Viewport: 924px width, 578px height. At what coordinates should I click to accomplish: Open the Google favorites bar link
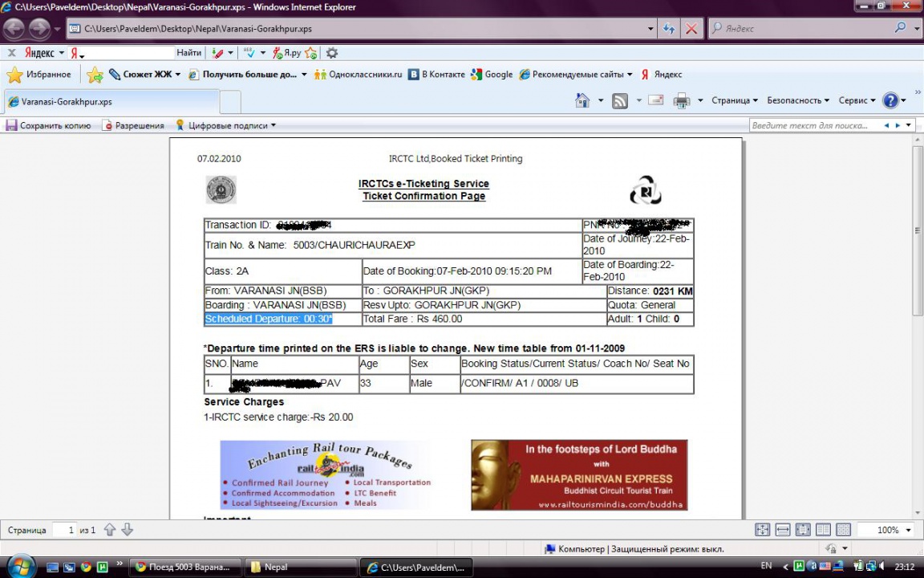tap(492, 75)
